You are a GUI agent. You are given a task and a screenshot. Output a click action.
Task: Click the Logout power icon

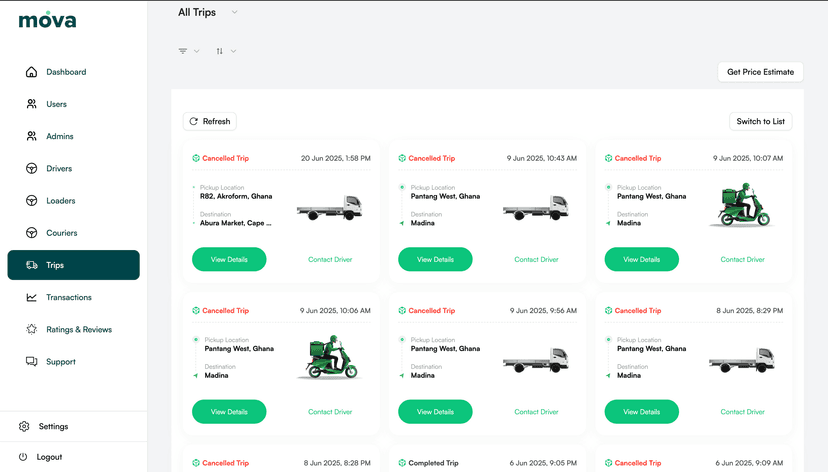[x=24, y=457]
